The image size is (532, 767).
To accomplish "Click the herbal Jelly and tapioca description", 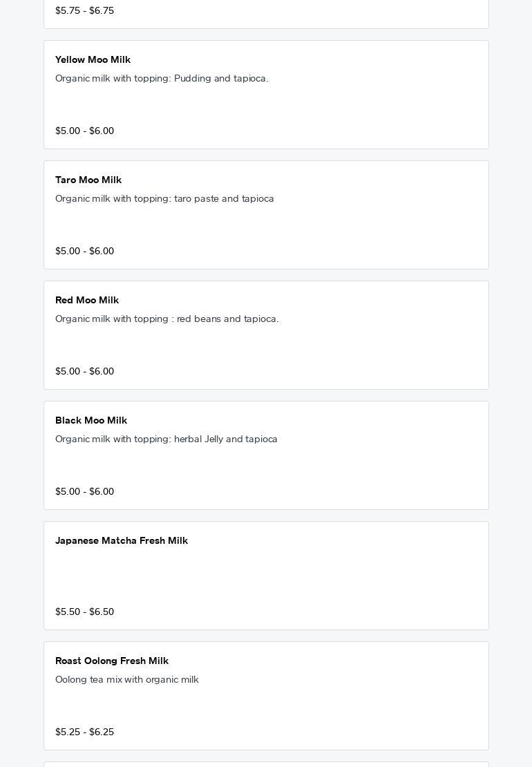I will pyautogui.click(x=166, y=439).
